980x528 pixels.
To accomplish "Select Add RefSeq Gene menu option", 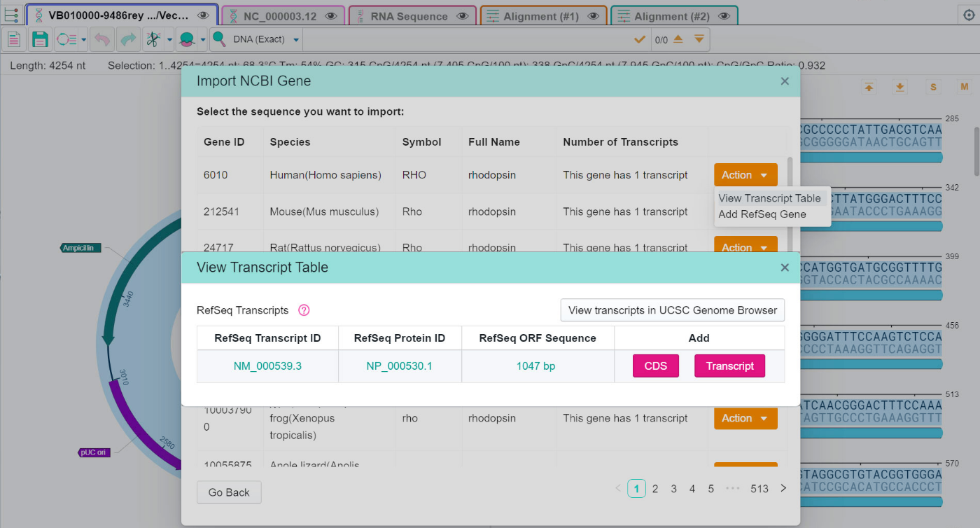I will click(762, 214).
